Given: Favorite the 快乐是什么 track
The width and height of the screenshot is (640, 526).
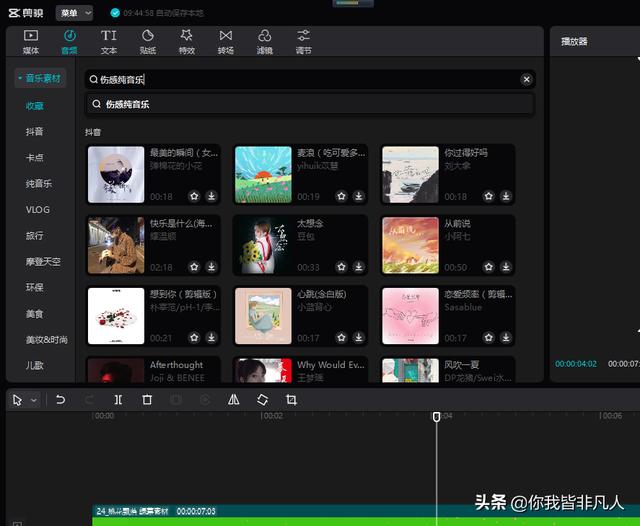Looking at the screenshot, I should tap(194, 267).
